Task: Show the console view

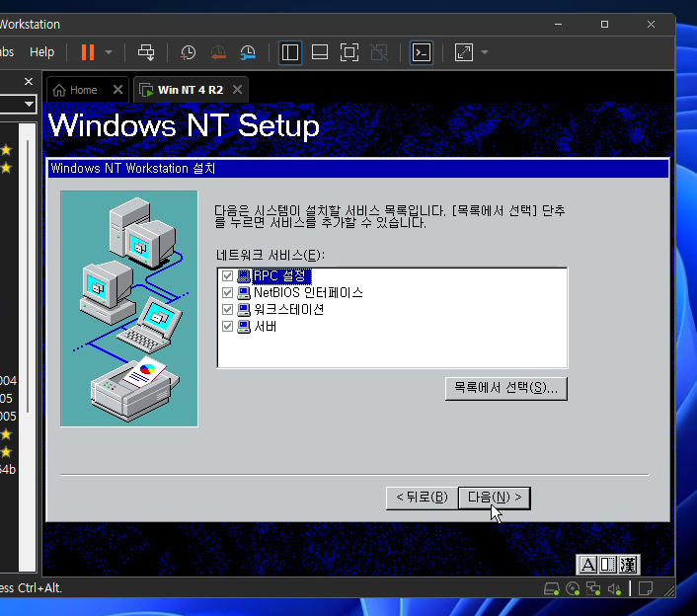Action: point(421,52)
